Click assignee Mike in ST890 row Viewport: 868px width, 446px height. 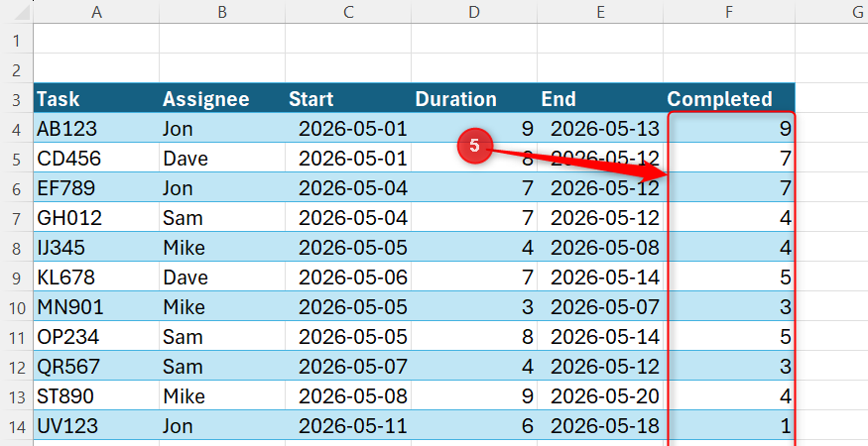(x=222, y=396)
